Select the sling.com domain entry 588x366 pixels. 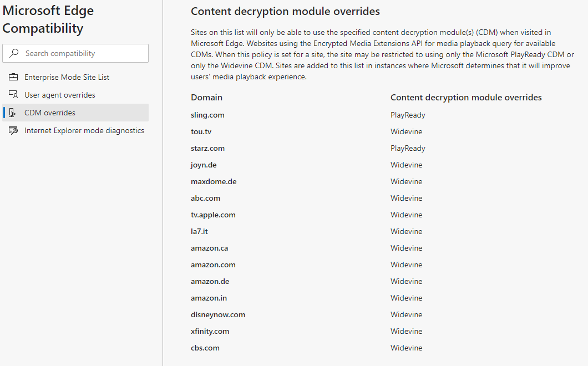point(207,115)
